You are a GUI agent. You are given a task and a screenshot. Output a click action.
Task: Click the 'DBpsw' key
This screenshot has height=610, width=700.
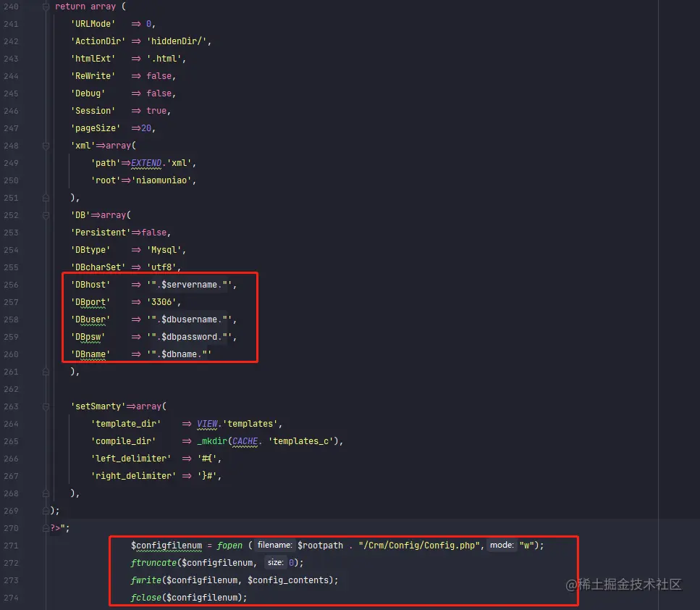[x=88, y=337]
